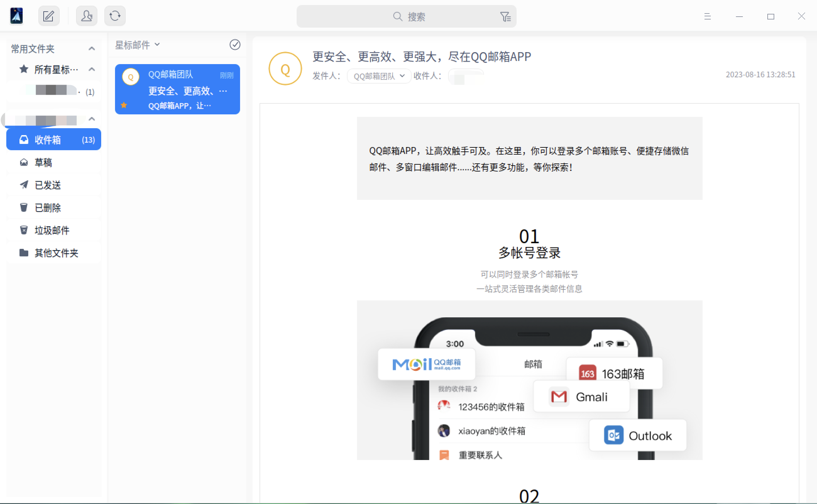Click the 刚刚 time label in list
The width and height of the screenshot is (817, 504).
click(227, 75)
